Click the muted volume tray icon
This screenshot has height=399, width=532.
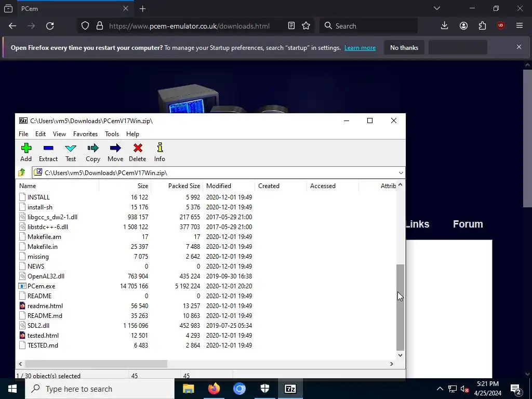point(465,389)
